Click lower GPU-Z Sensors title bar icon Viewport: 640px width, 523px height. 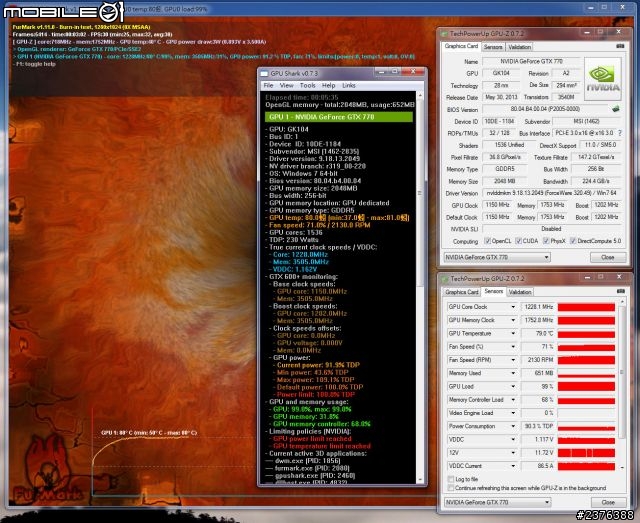pos(444,279)
